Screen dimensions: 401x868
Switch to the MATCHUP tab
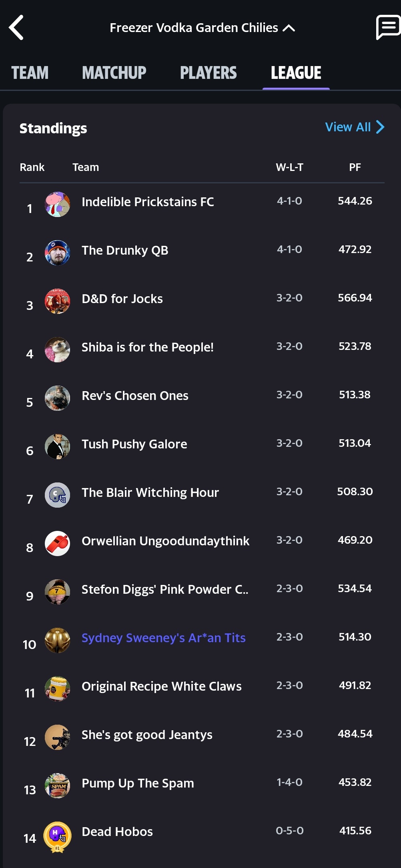114,73
